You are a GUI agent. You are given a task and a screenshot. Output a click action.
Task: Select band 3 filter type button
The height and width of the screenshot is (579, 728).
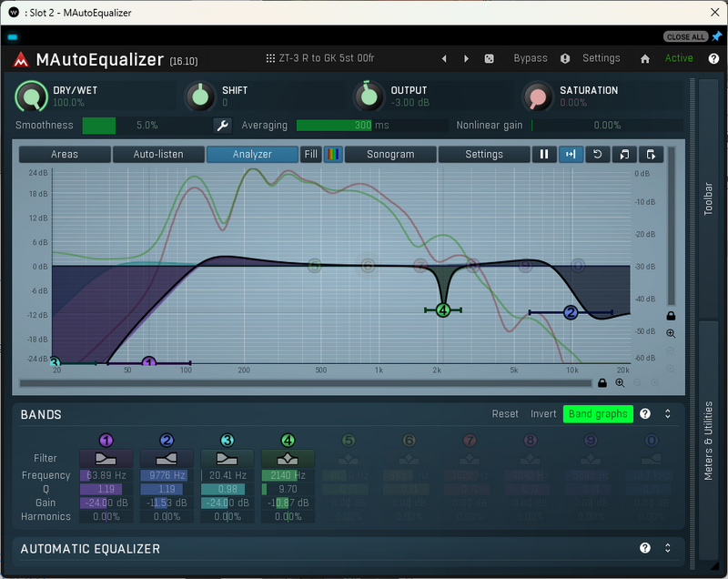point(227,459)
